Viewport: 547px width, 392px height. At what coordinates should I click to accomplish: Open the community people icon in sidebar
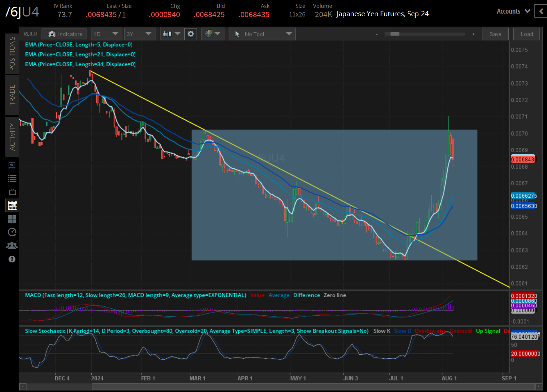pyautogui.click(x=12, y=246)
